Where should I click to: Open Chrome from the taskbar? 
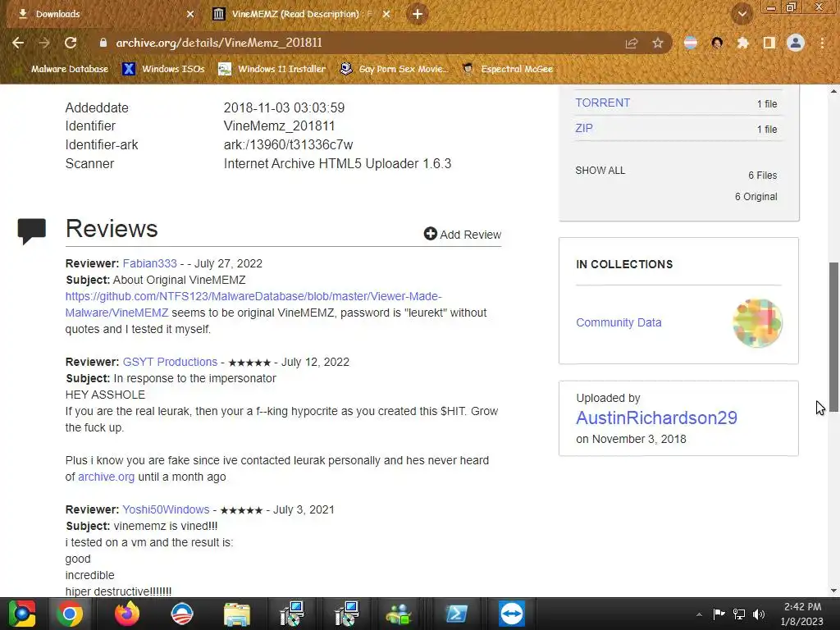tap(70, 614)
